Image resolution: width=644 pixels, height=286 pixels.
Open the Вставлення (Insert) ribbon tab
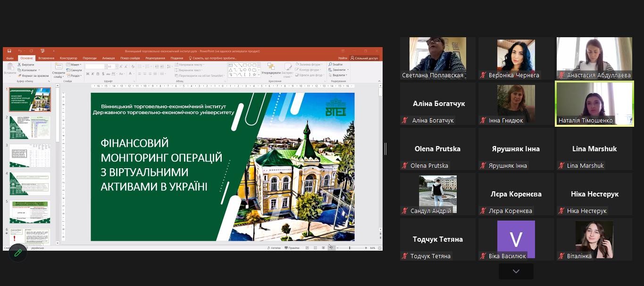pos(46,58)
